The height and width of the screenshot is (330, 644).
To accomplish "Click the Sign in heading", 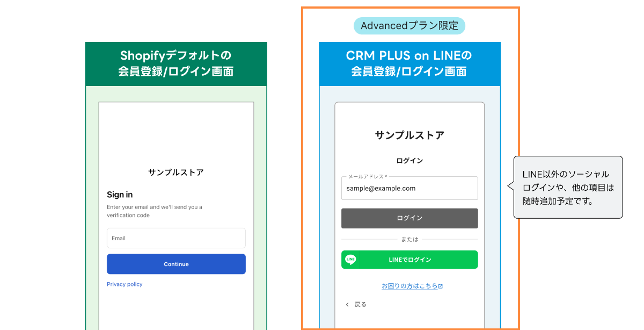I will tap(120, 195).
